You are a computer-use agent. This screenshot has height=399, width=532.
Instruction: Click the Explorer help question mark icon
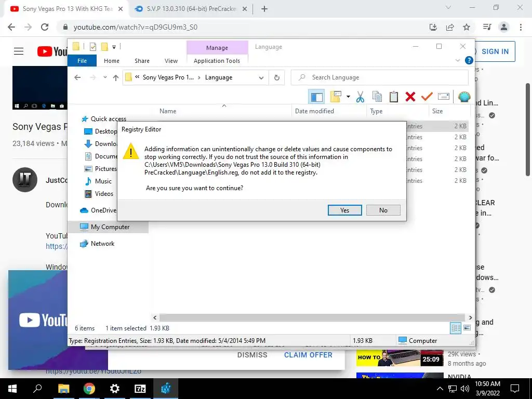pos(469,60)
